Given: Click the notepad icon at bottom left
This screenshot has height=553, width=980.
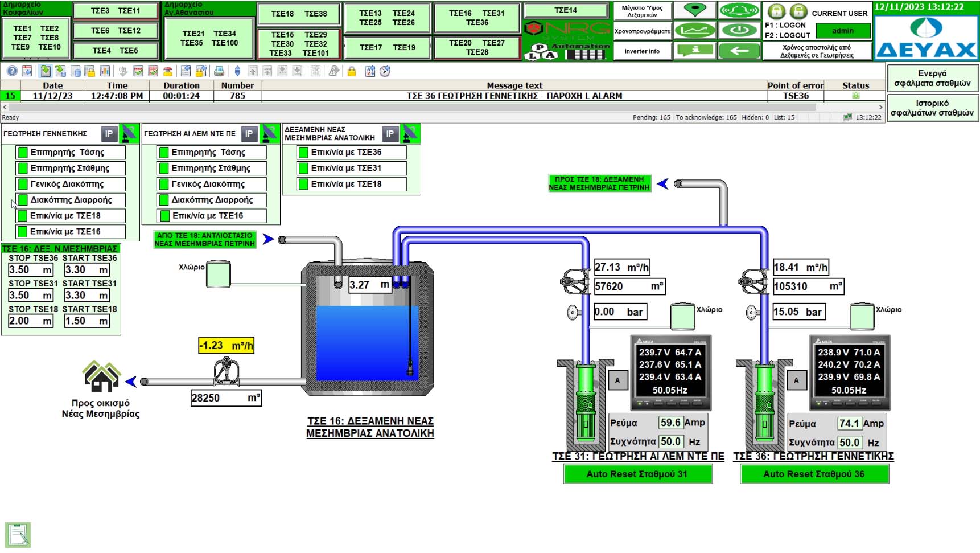Looking at the screenshot, I should (18, 535).
